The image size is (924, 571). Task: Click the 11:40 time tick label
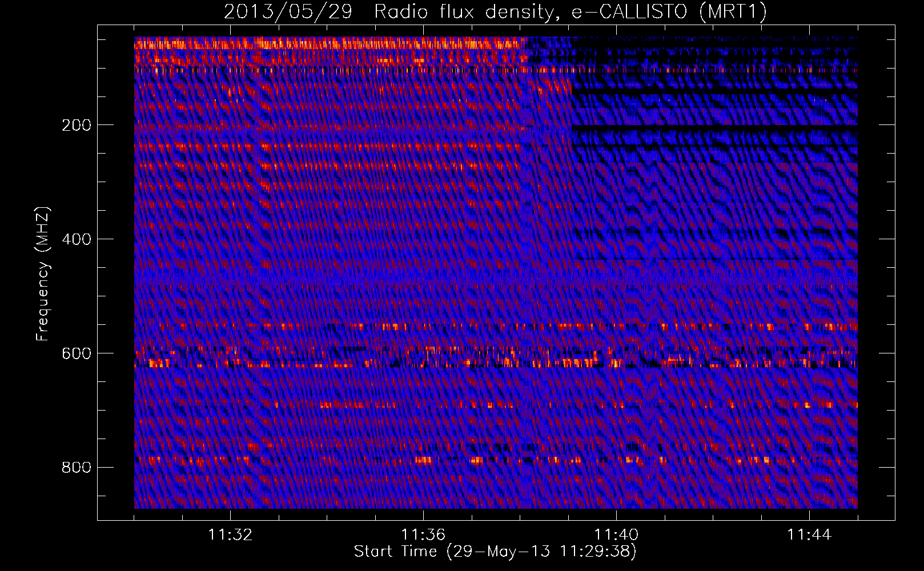pyautogui.click(x=616, y=535)
